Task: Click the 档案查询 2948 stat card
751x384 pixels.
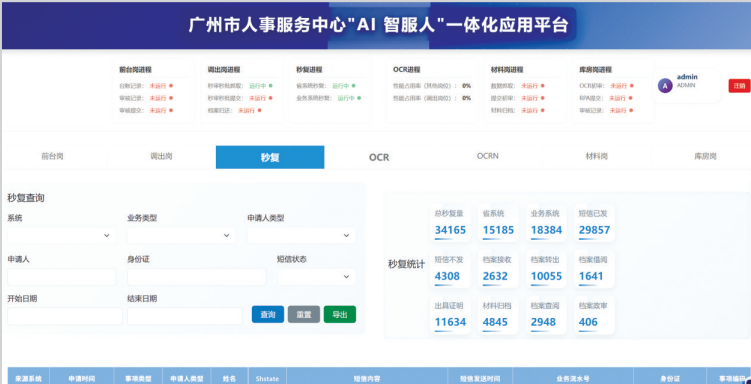Action: [546, 315]
